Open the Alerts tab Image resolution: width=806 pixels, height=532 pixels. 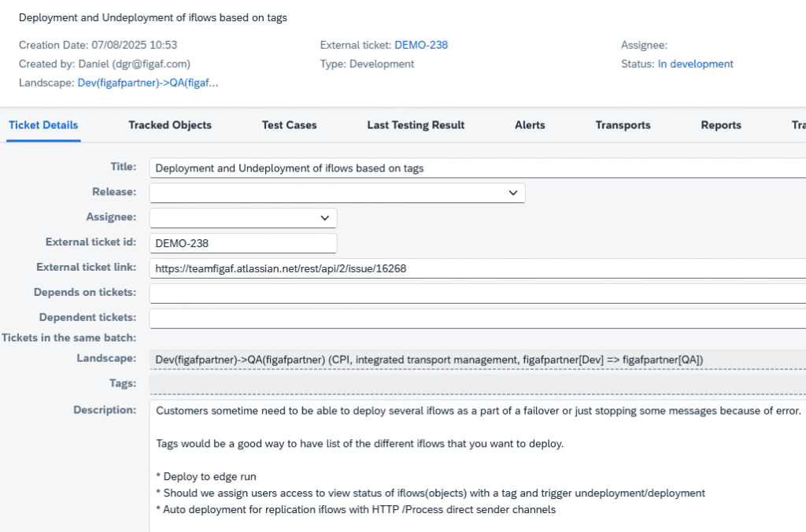[x=530, y=125]
